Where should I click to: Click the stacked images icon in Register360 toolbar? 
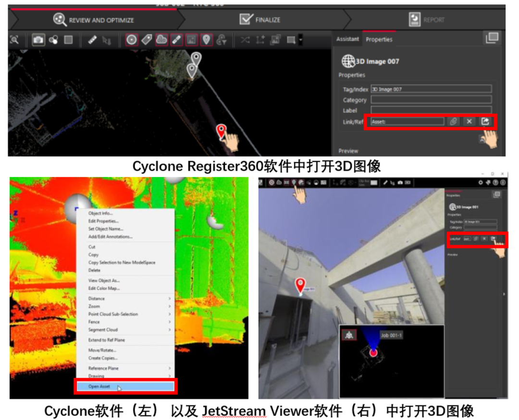[275, 40]
